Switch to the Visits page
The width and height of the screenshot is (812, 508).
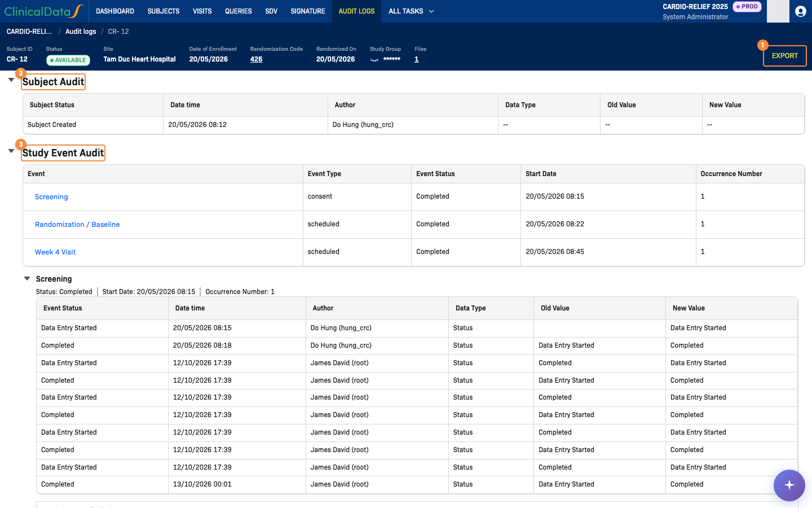(x=202, y=11)
